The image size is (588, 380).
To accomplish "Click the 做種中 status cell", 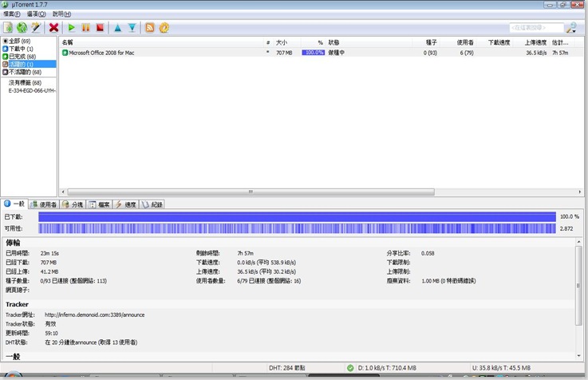I will coord(337,53).
